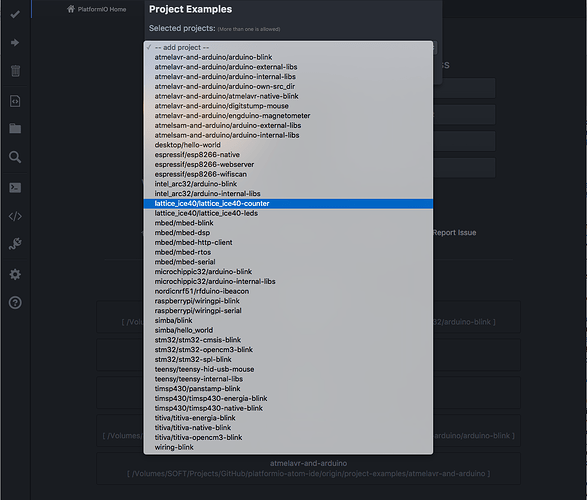Open the project folder icon in sidebar
The width and height of the screenshot is (587, 500).
coord(15,128)
